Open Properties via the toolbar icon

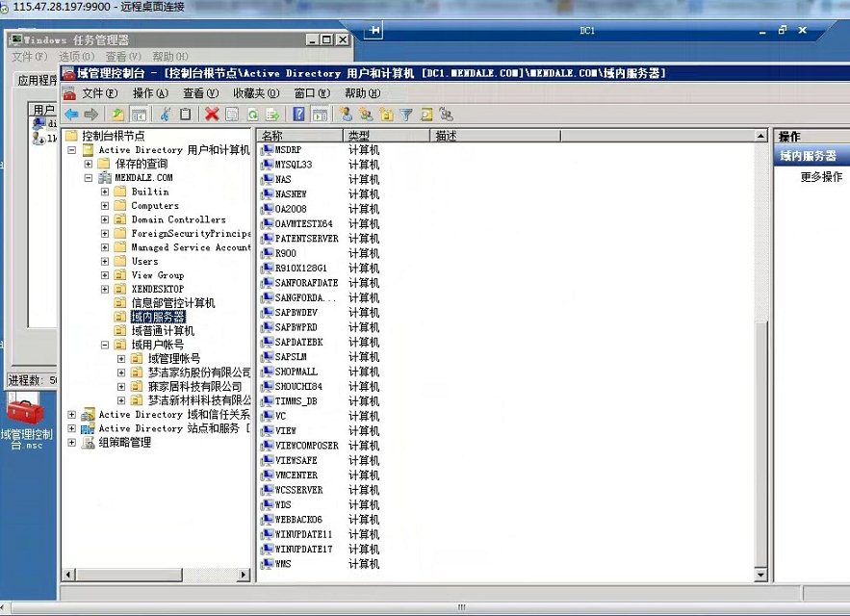[x=232, y=115]
